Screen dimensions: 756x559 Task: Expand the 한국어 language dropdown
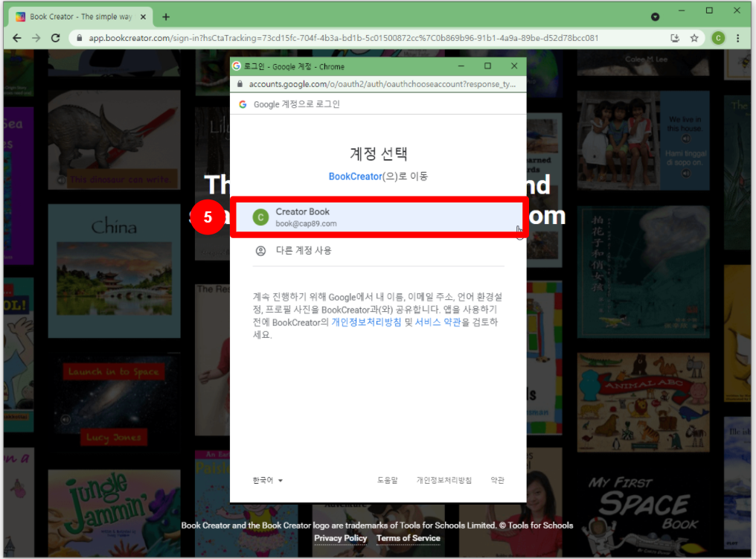268,480
